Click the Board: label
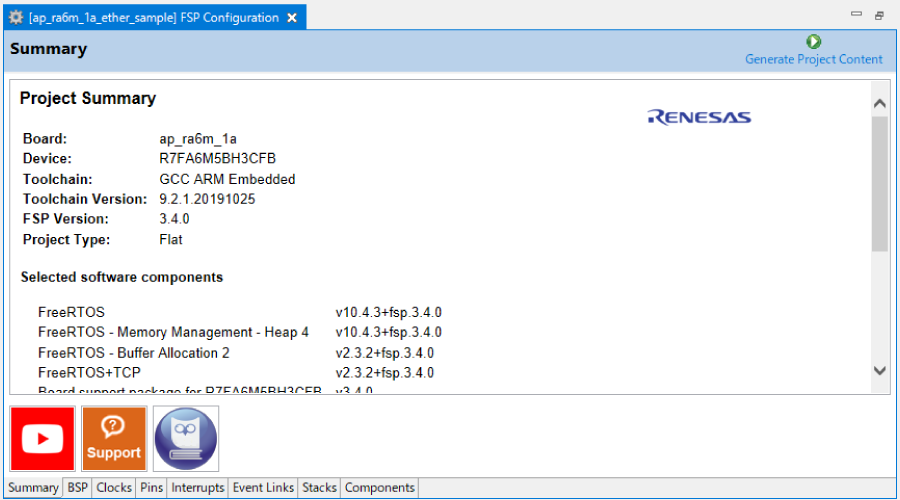Viewport: 900px width, 500px height. pos(45,139)
